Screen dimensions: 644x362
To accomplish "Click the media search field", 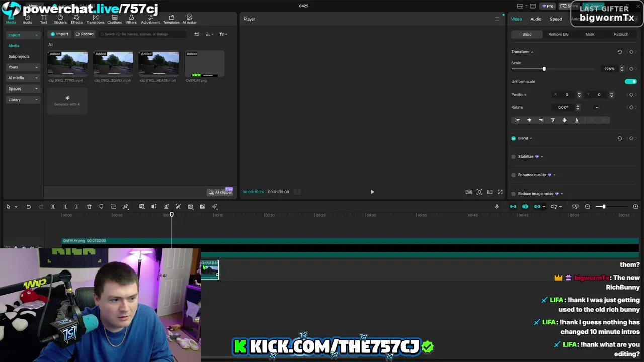I will pyautogui.click(x=142, y=34).
